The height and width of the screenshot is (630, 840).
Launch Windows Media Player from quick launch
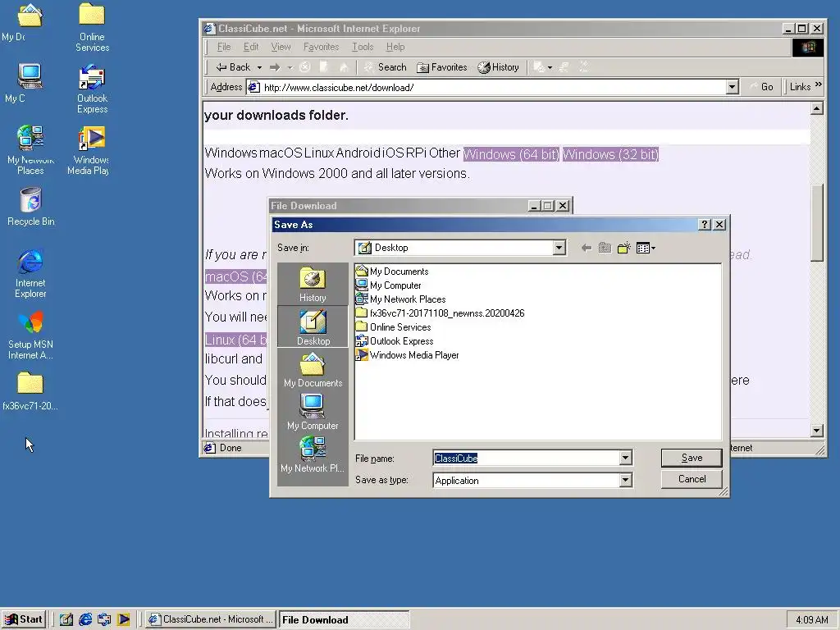pyautogui.click(x=123, y=619)
